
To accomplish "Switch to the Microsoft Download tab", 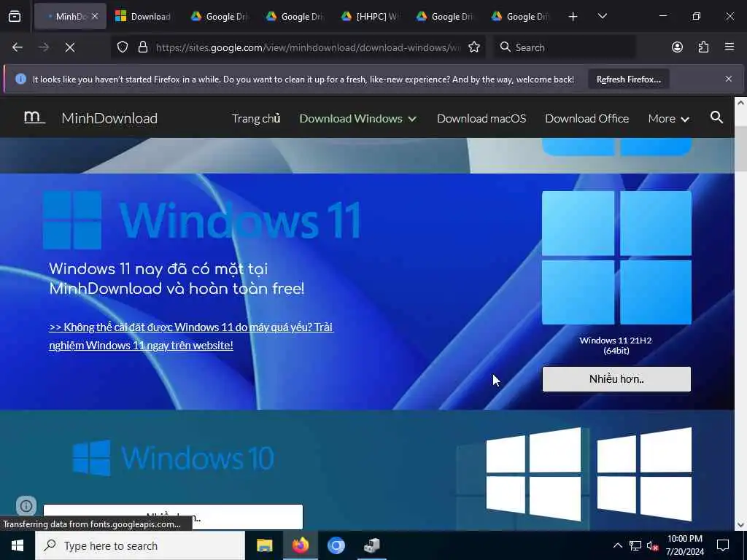I will pyautogui.click(x=143, y=16).
